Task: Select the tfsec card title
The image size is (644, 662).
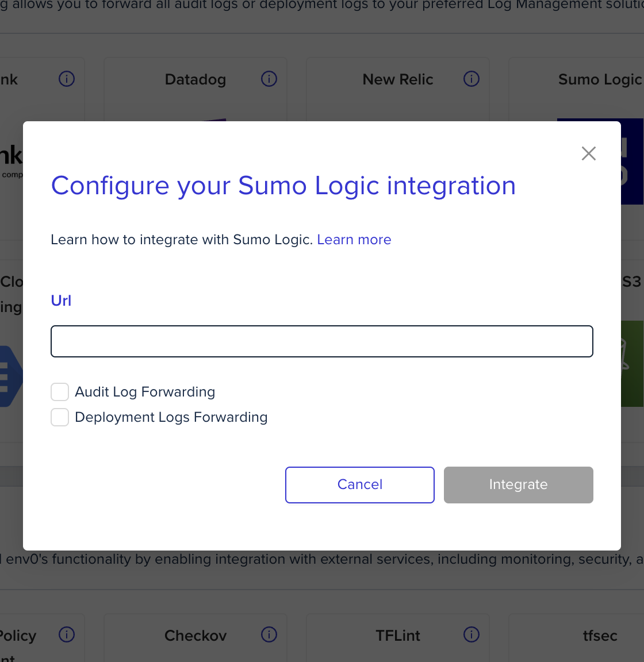Action: coord(600,636)
